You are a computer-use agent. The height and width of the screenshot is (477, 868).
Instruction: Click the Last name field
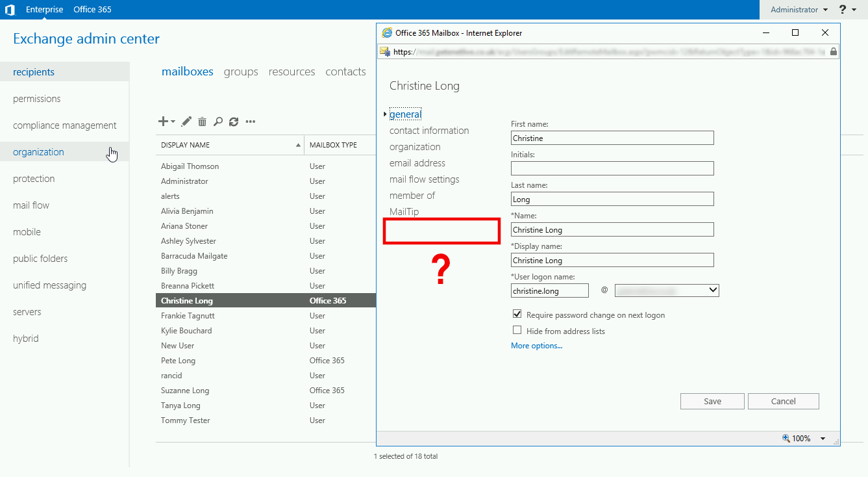coord(612,199)
